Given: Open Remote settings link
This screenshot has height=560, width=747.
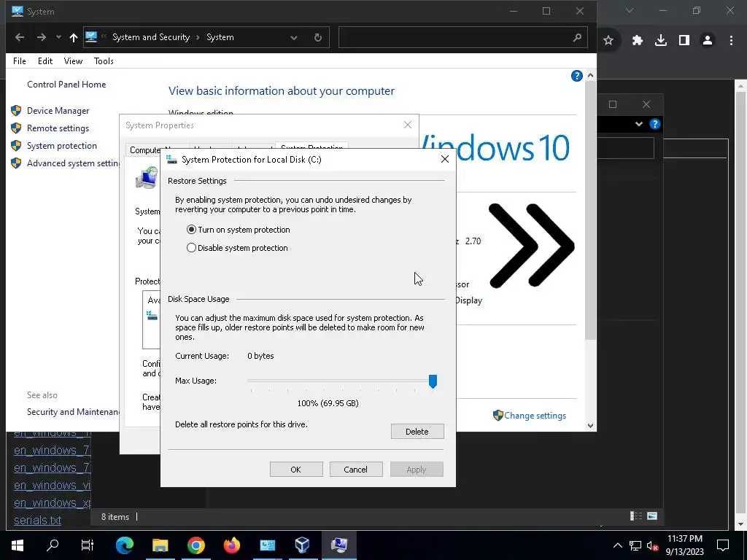Looking at the screenshot, I should pos(58,128).
